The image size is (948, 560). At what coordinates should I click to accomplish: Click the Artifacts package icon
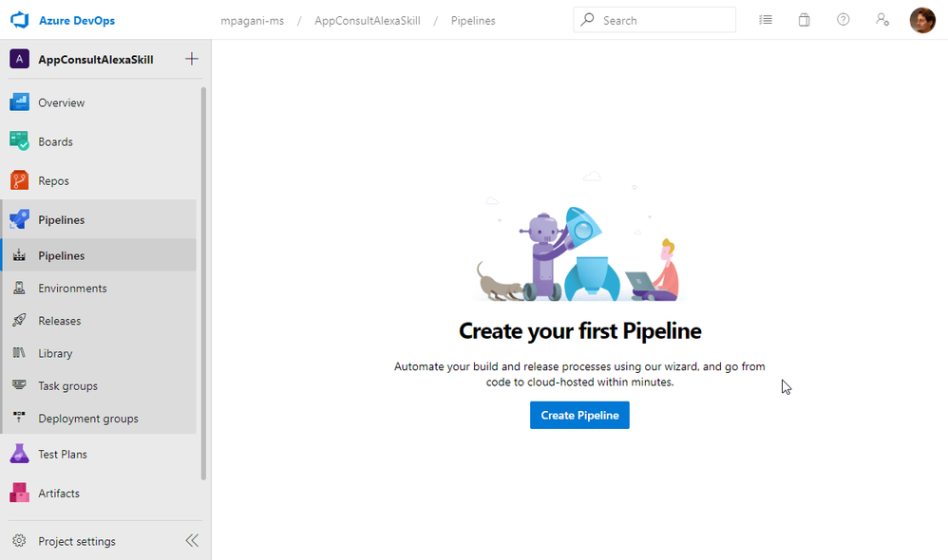click(19, 493)
